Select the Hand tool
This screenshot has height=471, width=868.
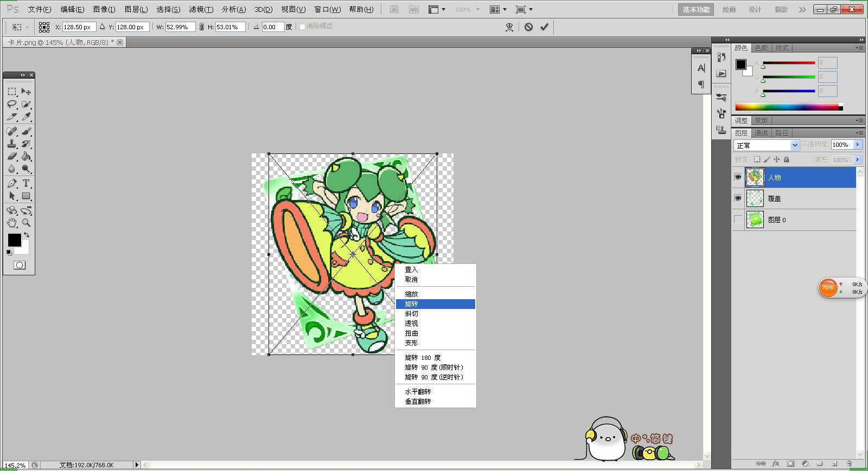pyautogui.click(x=12, y=223)
